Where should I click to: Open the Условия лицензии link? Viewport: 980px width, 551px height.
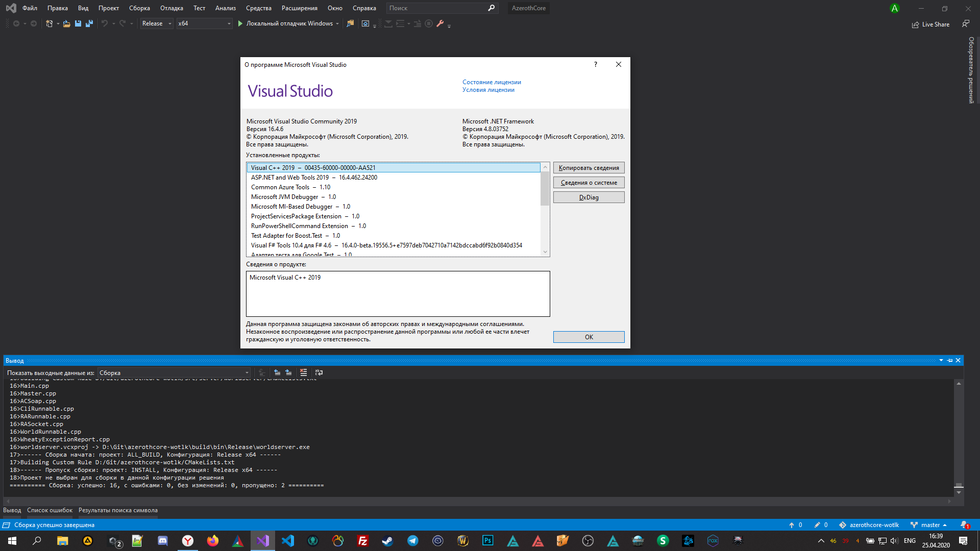[488, 90]
